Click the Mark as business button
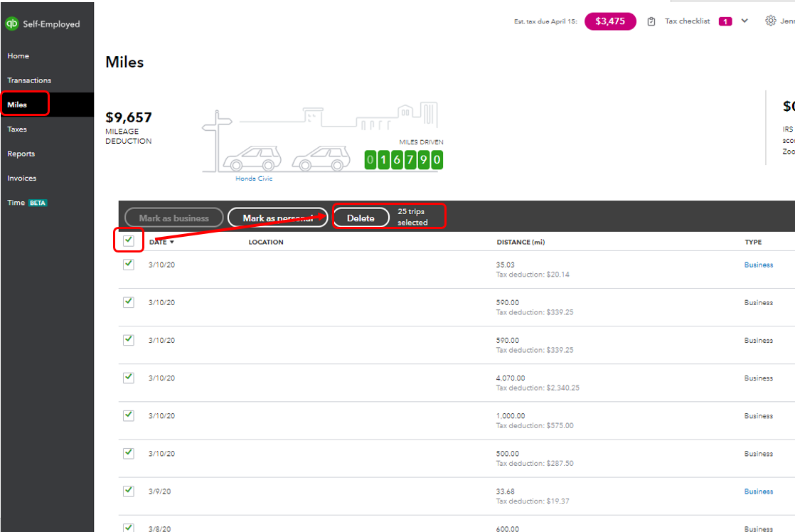 [x=174, y=218]
